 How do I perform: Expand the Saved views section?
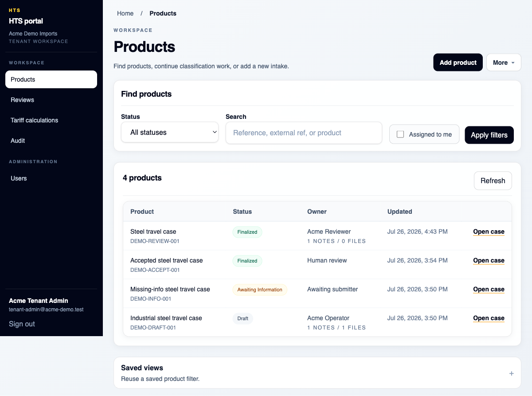(x=317, y=373)
